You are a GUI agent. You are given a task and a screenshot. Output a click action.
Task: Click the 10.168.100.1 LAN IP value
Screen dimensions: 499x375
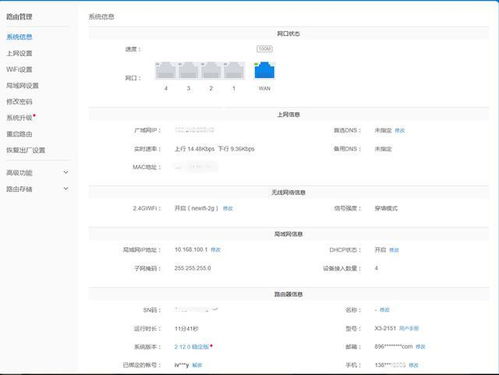click(x=191, y=250)
